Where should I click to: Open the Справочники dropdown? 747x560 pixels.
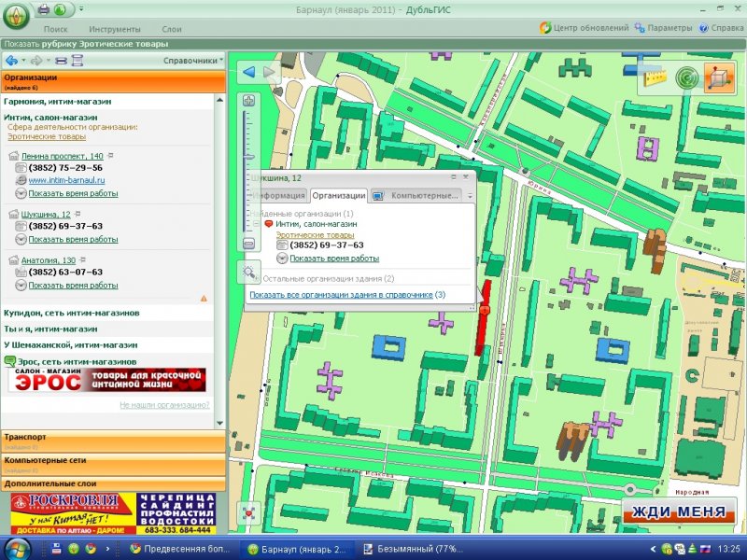coord(193,61)
